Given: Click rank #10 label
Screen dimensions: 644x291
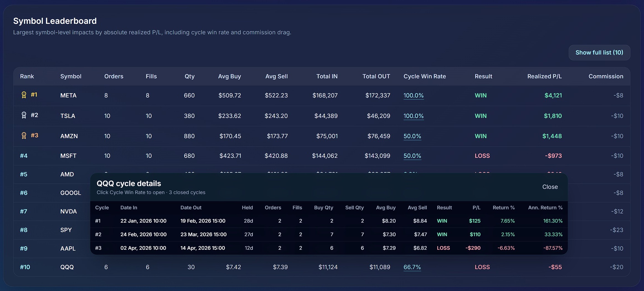Looking at the screenshot, I should click(x=25, y=267).
